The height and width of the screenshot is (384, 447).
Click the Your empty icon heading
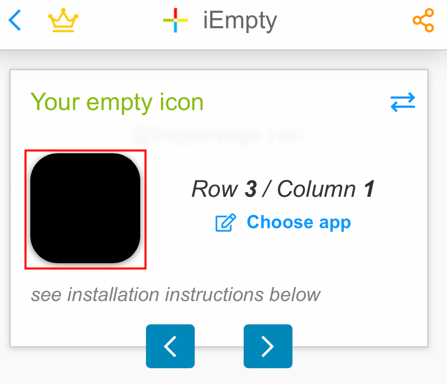[117, 102]
